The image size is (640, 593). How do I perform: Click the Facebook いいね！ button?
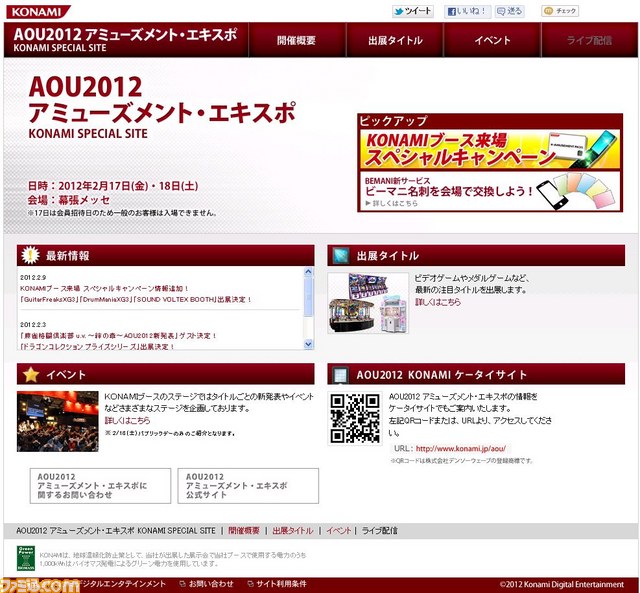tap(468, 11)
